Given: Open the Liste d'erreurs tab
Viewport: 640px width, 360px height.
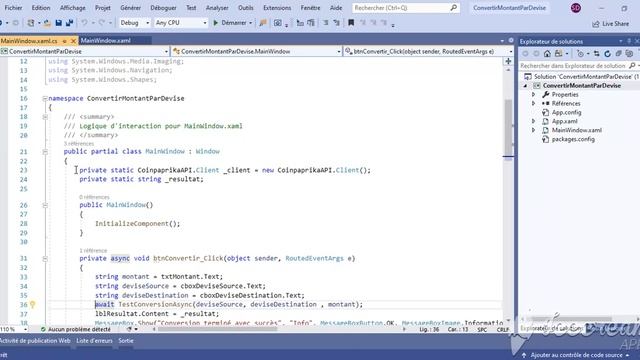Looking at the screenshot, I should click(x=94, y=340).
